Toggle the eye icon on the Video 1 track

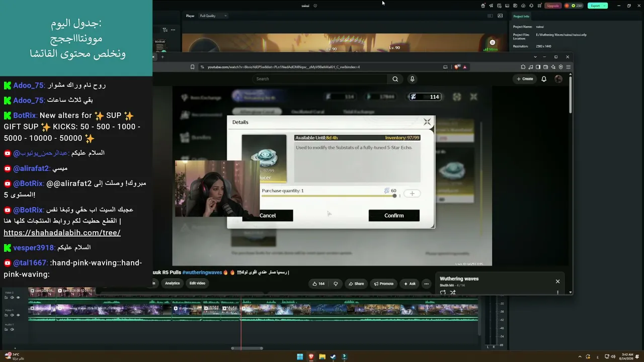pyautogui.click(x=18, y=315)
